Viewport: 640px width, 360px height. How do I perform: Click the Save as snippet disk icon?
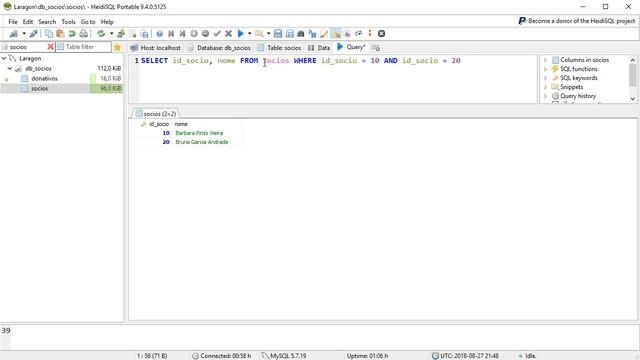(289, 34)
